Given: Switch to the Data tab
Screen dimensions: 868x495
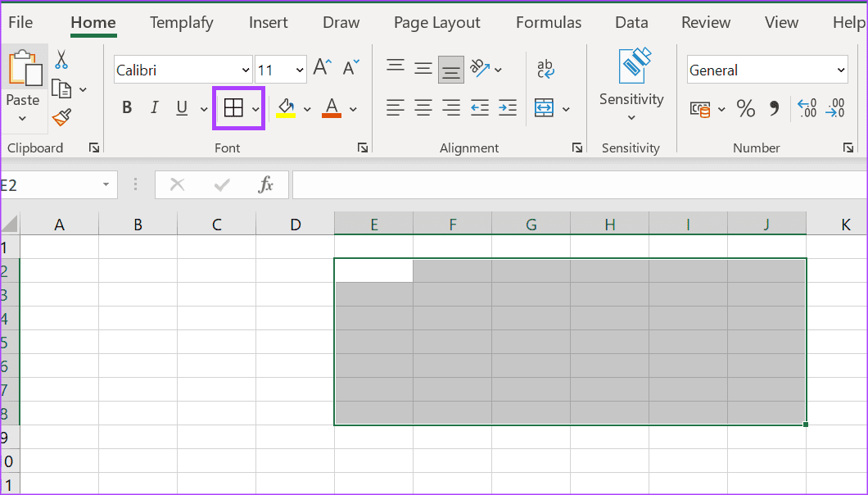Looking at the screenshot, I should pyautogui.click(x=631, y=22).
